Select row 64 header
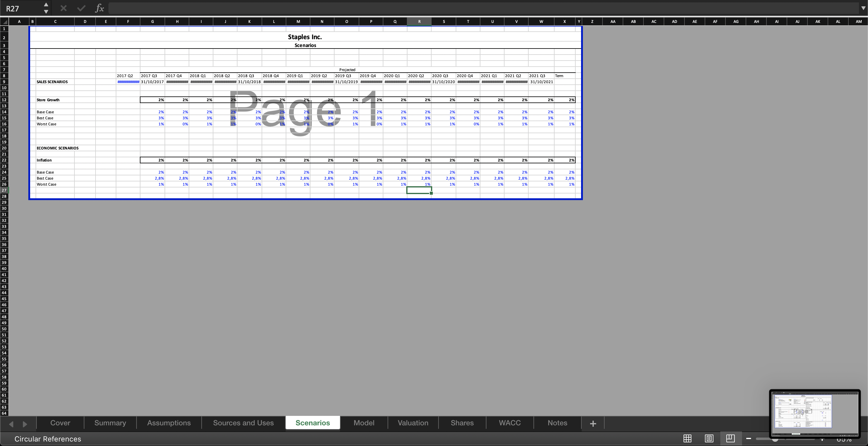The height and width of the screenshot is (446, 868). [4, 413]
